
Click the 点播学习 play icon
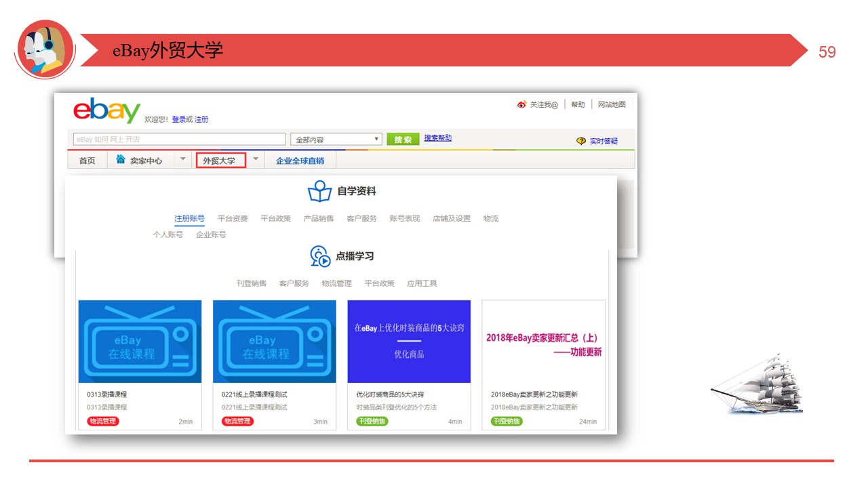click(320, 256)
